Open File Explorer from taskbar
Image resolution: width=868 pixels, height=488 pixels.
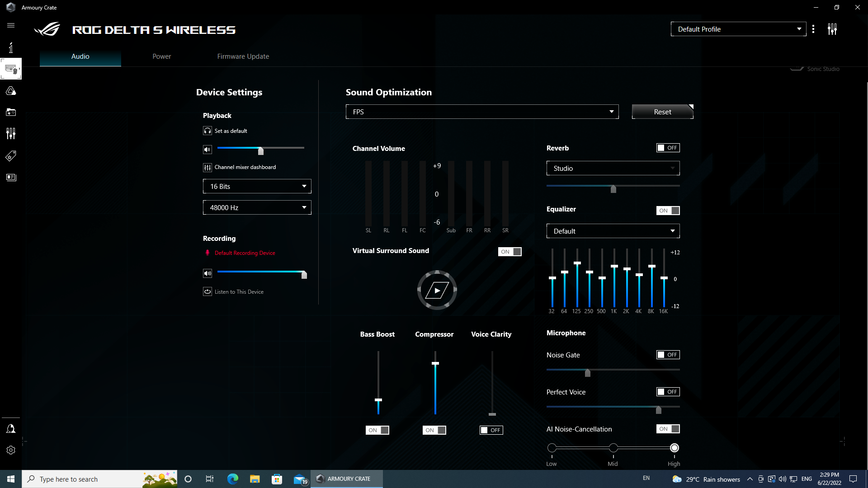click(255, 479)
